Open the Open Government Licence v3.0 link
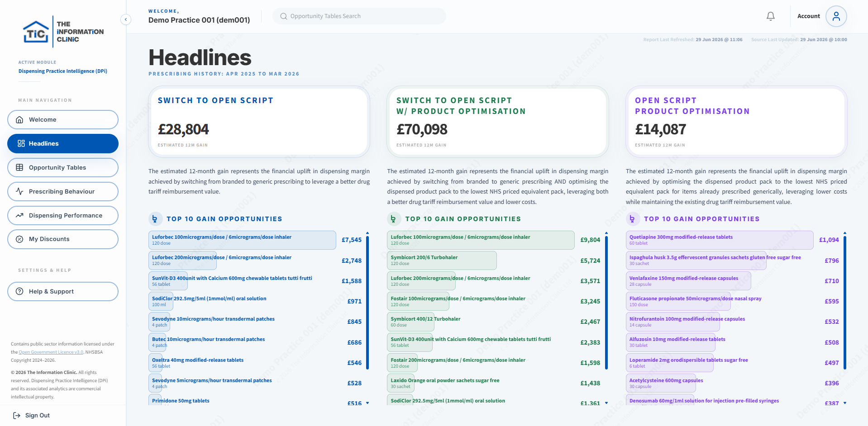 point(51,352)
